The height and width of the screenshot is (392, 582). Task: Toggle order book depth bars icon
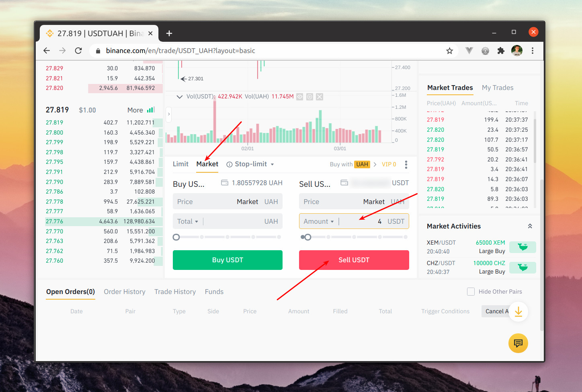151,110
